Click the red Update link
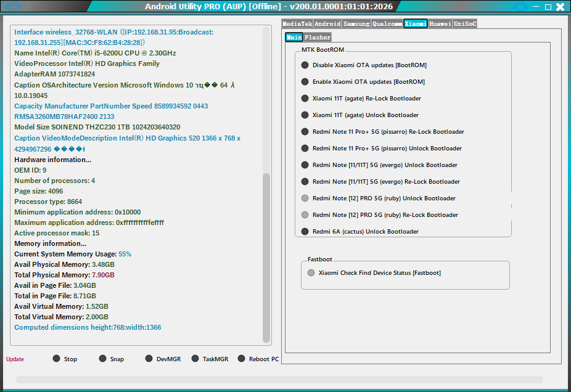Image resolution: width=571 pixels, height=392 pixels. [15, 359]
